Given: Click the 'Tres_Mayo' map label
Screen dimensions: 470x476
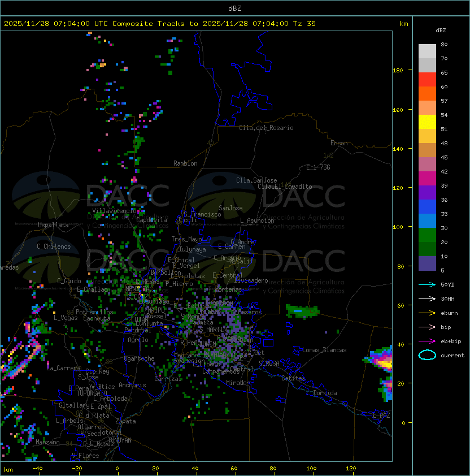Looking at the screenshot, I should click(x=186, y=239).
